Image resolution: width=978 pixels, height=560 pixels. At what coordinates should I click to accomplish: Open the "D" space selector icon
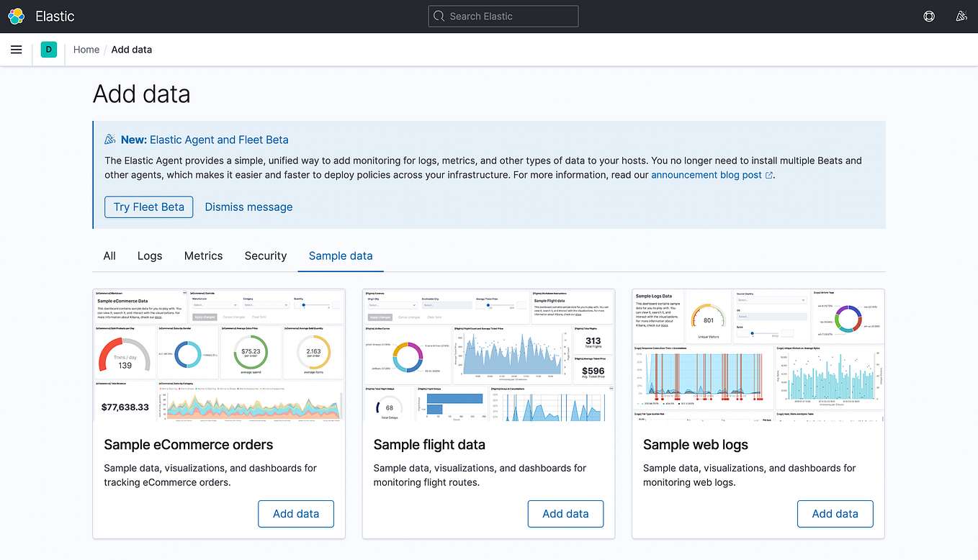(x=48, y=49)
